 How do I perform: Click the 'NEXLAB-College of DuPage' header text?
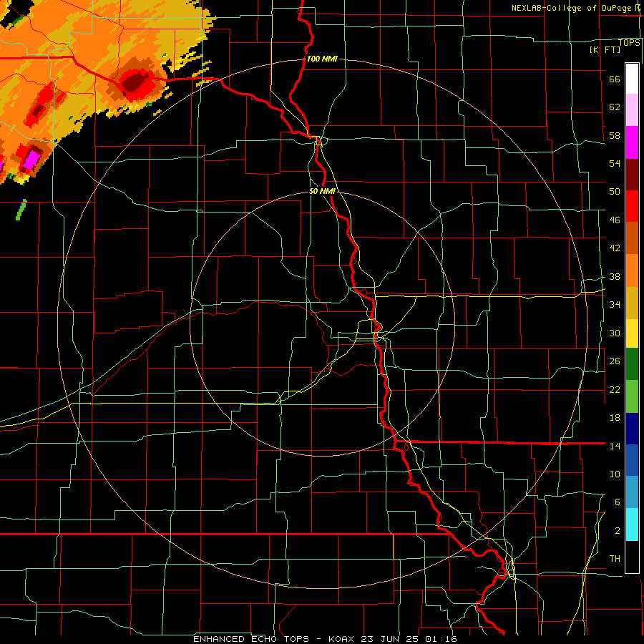pyautogui.click(x=571, y=8)
